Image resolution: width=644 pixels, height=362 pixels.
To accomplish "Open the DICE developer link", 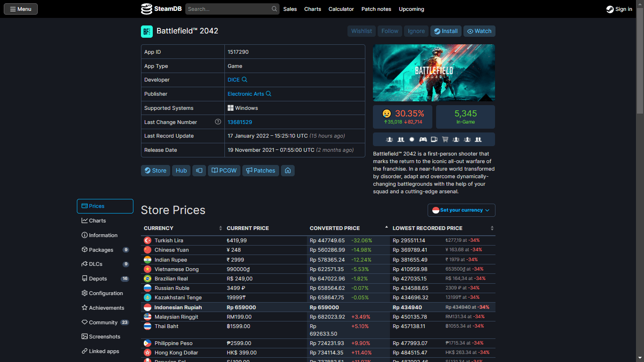I will [234, 80].
